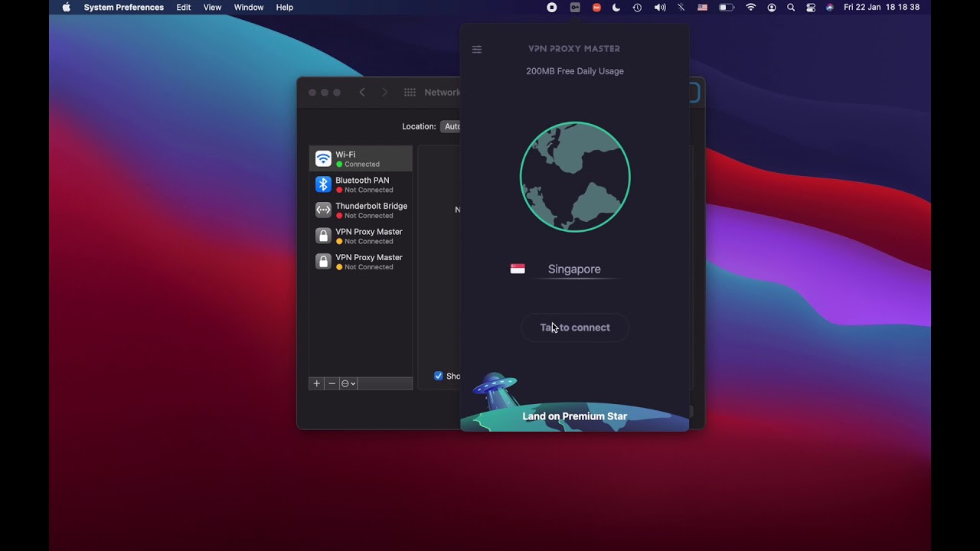Image resolution: width=980 pixels, height=551 pixels.
Task: Show all preferences grid icon
Action: 410,93
